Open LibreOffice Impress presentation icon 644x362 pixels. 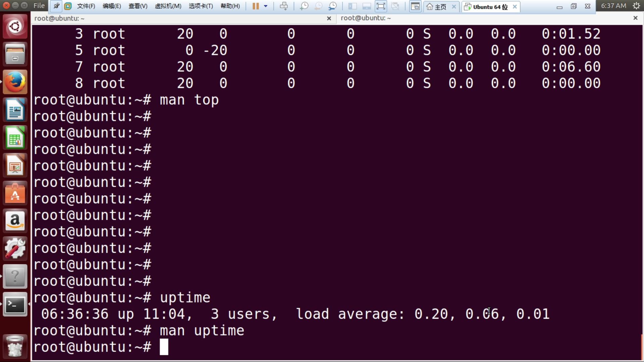coord(15,166)
